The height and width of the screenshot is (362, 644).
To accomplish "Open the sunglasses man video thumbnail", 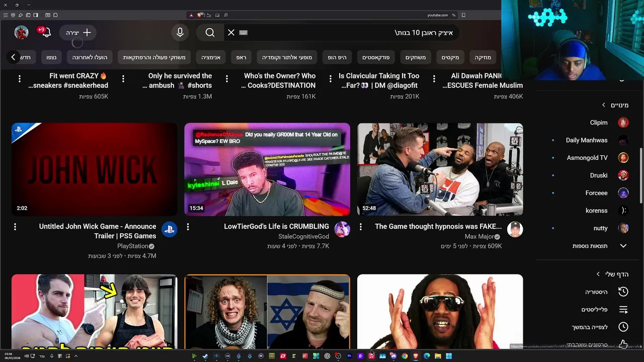I will pyautogui.click(x=440, y=312).
